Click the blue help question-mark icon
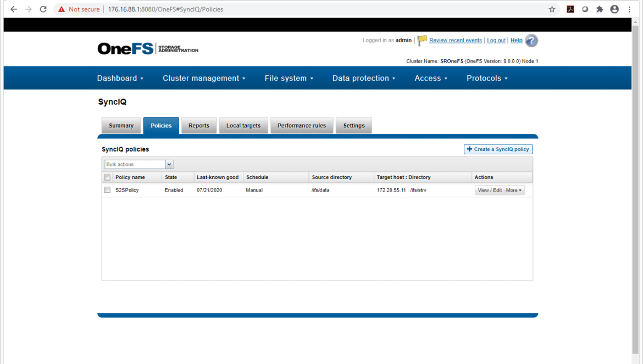Image resolution: width=643 pixels, height=364 pixels. pos(531,41)
